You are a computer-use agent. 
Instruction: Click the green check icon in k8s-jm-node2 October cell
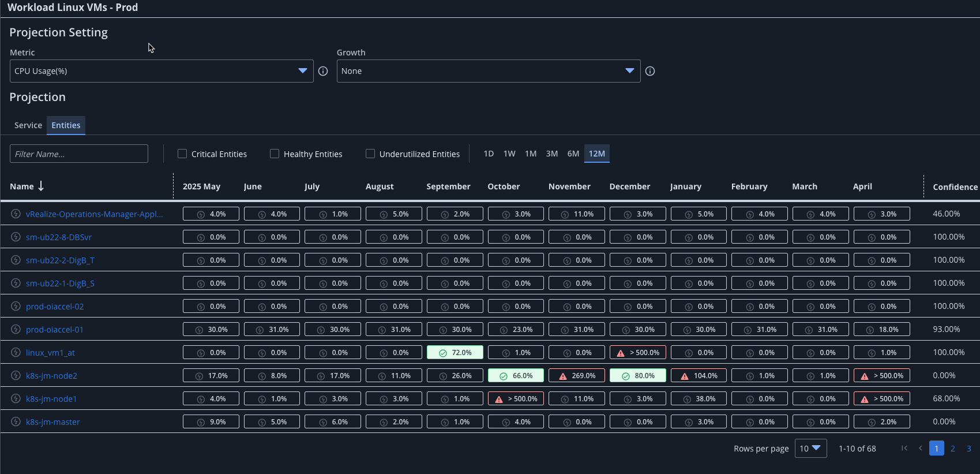pos(503,376)
